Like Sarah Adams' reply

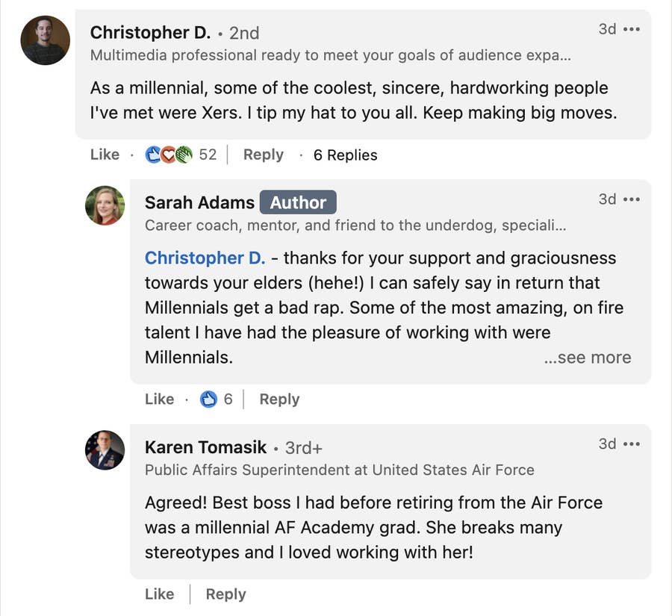159,399
